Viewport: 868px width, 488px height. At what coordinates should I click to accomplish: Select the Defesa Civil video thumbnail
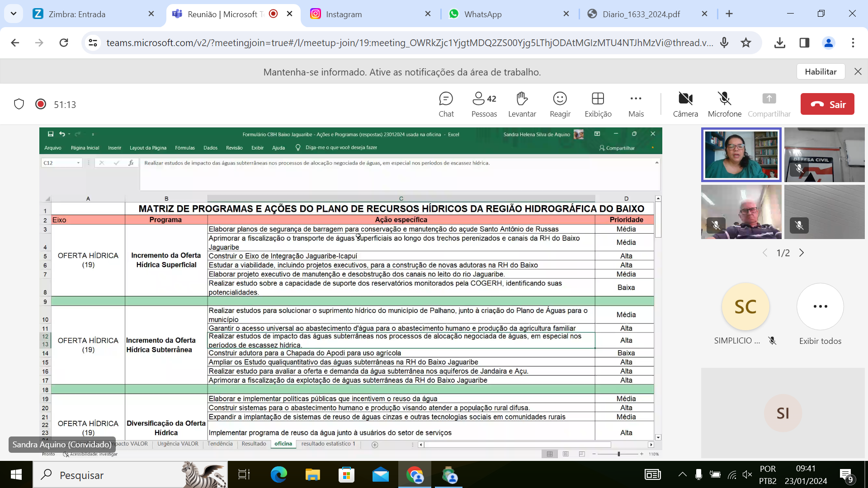pos(825,155)
